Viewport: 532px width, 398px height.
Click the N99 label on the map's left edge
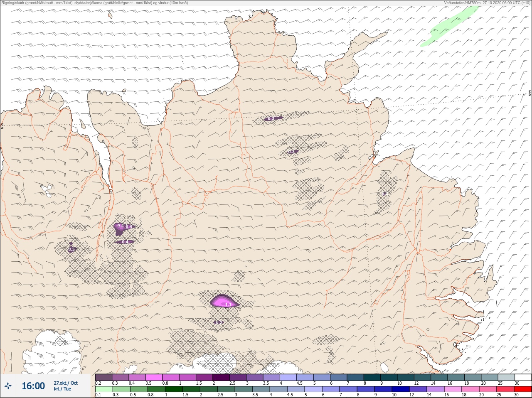[x=2, y=125]
